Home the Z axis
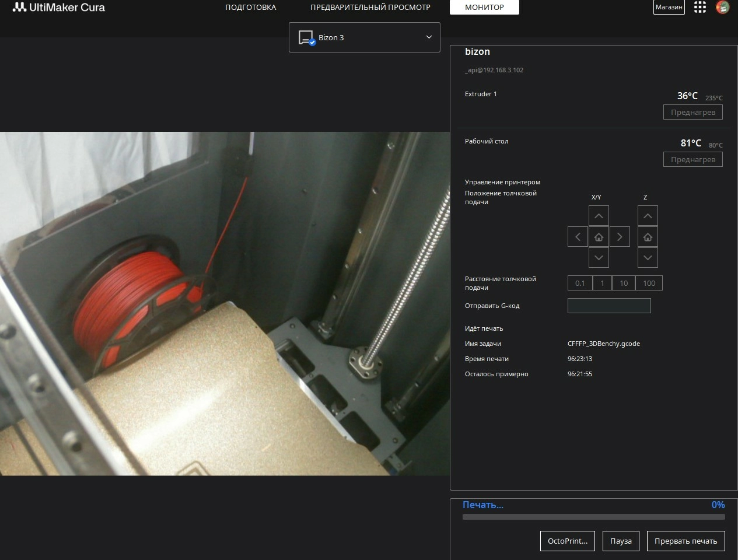The image size is (738, 560). [x=648, y=236]
